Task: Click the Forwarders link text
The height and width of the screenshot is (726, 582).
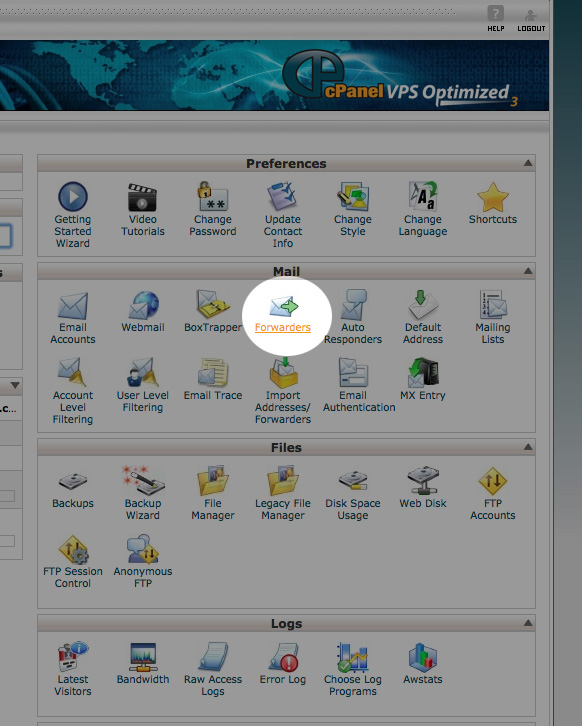Action: pos(282,327)
